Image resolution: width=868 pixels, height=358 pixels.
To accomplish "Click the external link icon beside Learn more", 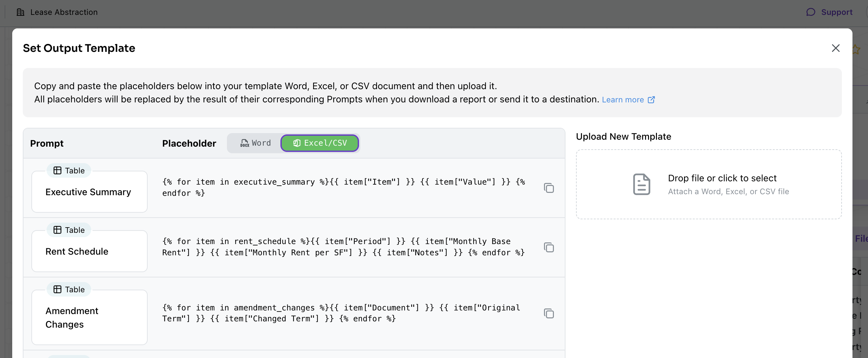I will tap(651, 100).
